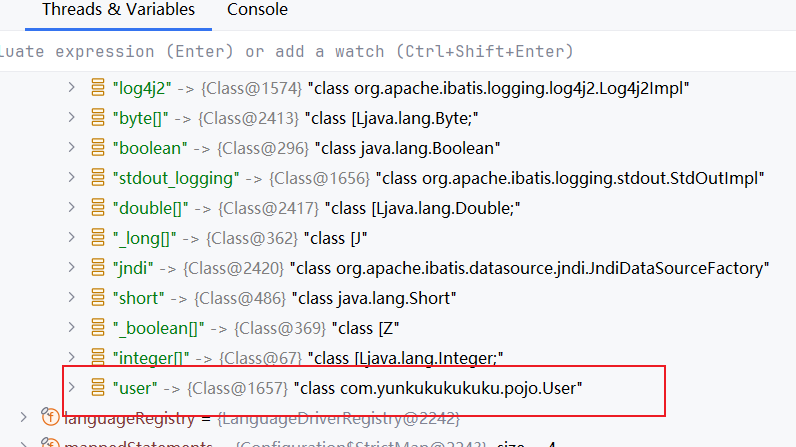The image size is (796, 447).
Task: Click the "class [Ljava.lang.Byte;" value
Action: pyautogui.click(x=391, y=118)
